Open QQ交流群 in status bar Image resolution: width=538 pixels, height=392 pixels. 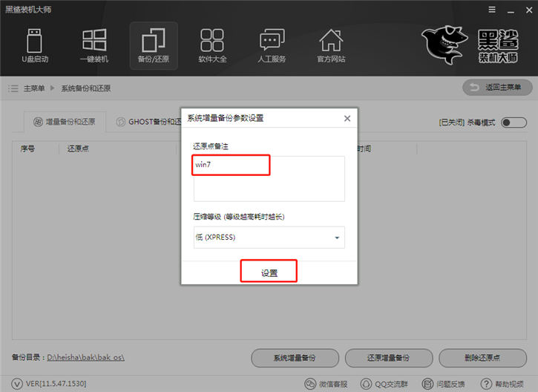386,384
